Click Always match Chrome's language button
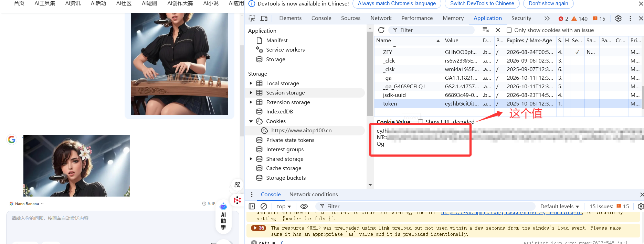 coord(397,3)
